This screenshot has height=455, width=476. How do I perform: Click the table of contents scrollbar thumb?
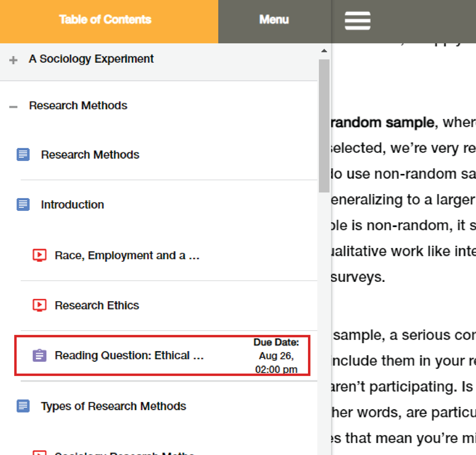coord(324,126)
